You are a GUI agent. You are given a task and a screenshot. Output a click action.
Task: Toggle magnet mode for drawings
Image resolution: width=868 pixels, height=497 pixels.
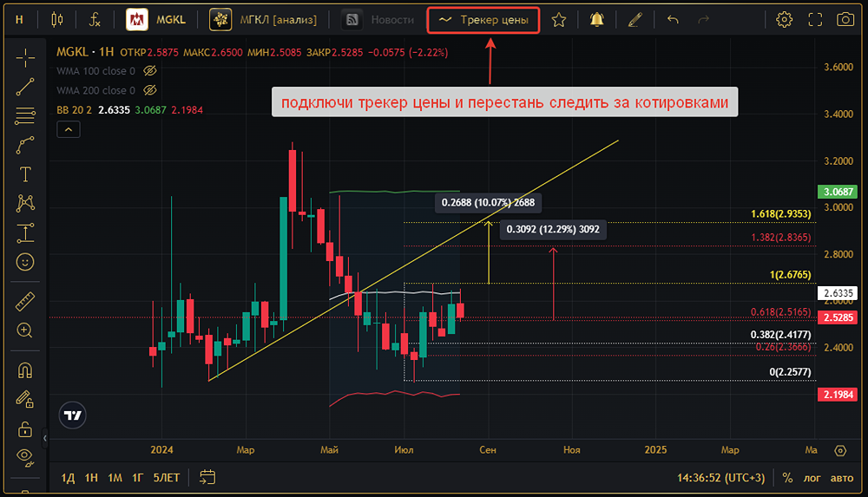25,370
